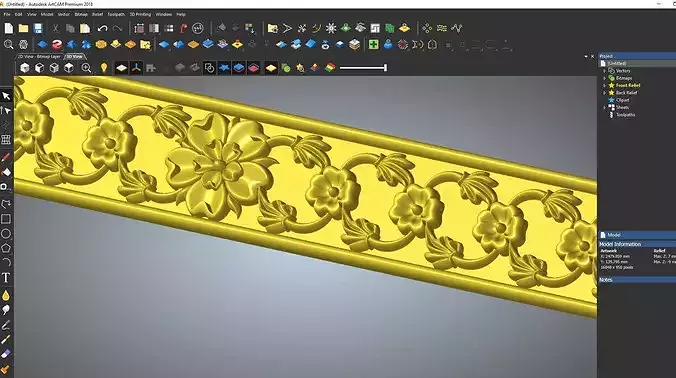Click the Cut scissors icon
This screenshot has height=378, width=676.
55,28
